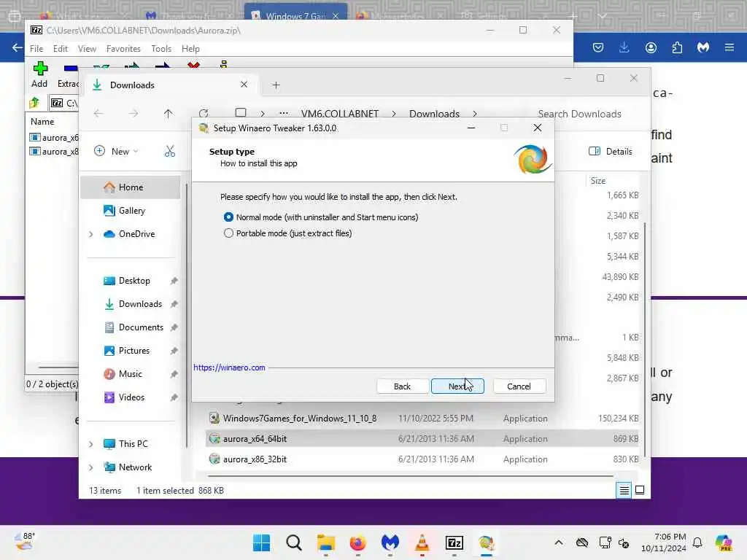Select Normal mode radio button
The image size is (747, 560).
(228, 217)
